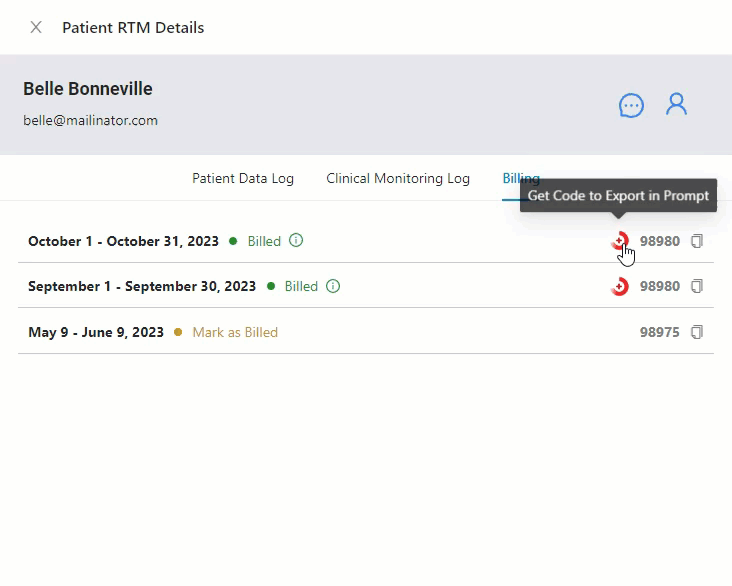Show billing info icon for September row
732x586 pixels.
(x=333, y=287)
